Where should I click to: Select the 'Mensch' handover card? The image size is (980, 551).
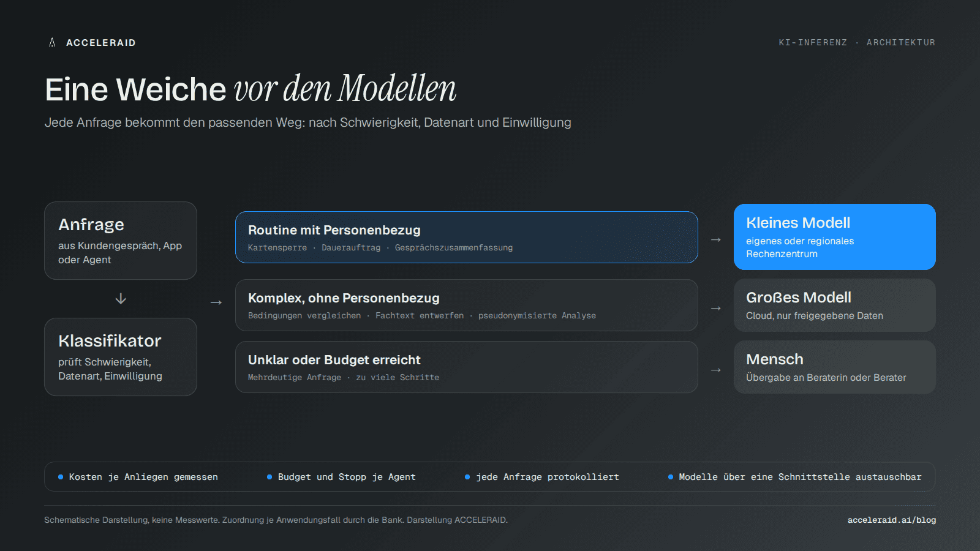pyautogui.click(x=835, y=367)
